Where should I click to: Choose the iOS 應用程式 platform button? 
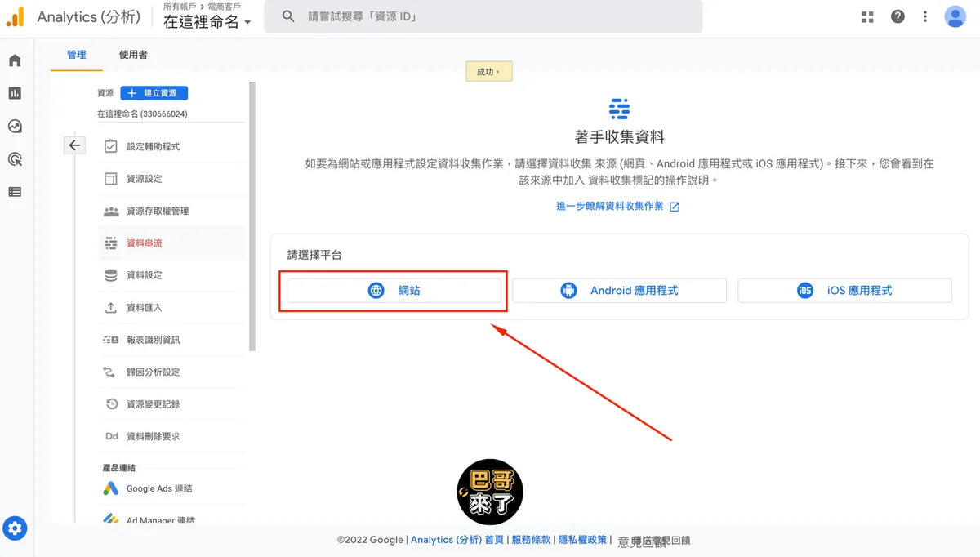pos(844,291)
